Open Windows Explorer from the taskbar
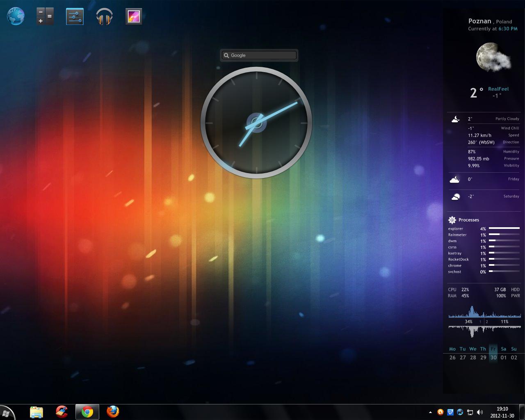The width and height of the screenshot is (525, 420). click(x=37, y=412)
